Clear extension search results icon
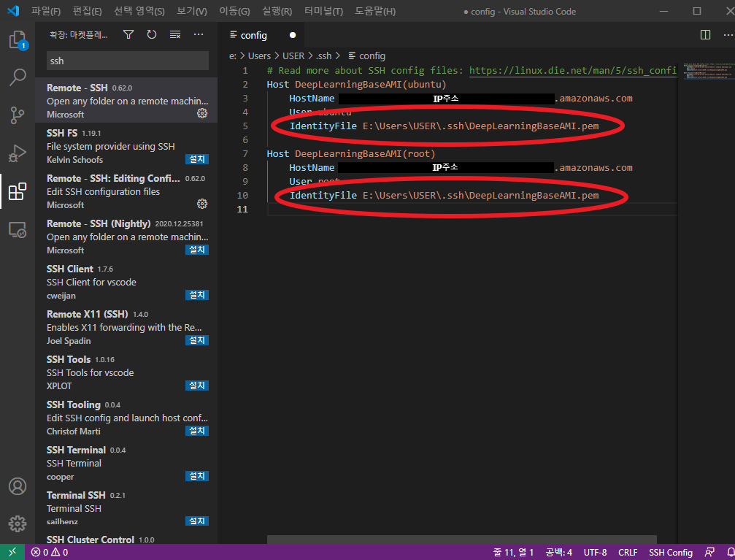This screenshot has width=735, height=560. (x=175, y=34)
